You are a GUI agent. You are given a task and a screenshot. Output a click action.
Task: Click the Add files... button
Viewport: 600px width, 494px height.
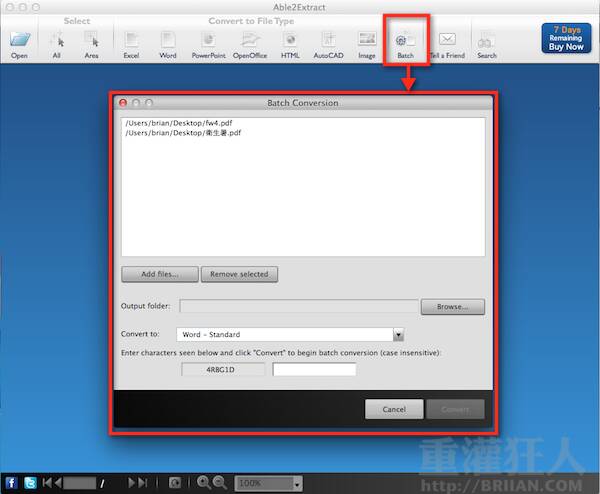[x=160, y=274]
